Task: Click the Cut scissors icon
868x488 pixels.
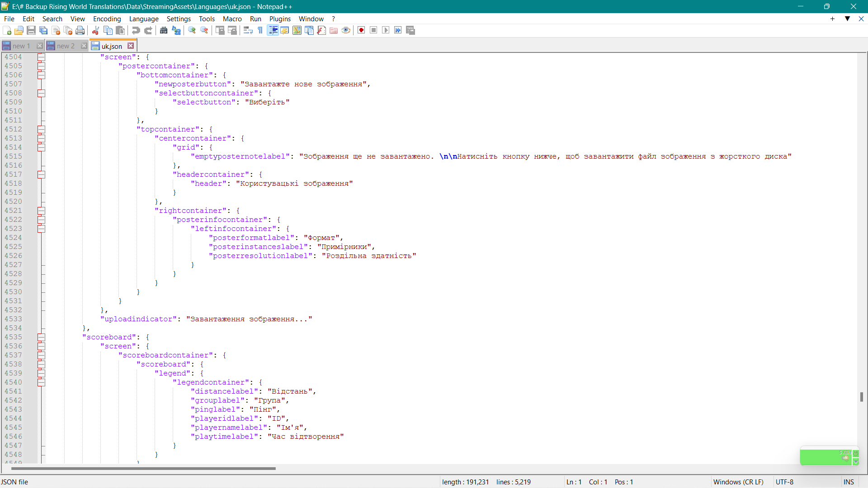Action: coord(96,30)
